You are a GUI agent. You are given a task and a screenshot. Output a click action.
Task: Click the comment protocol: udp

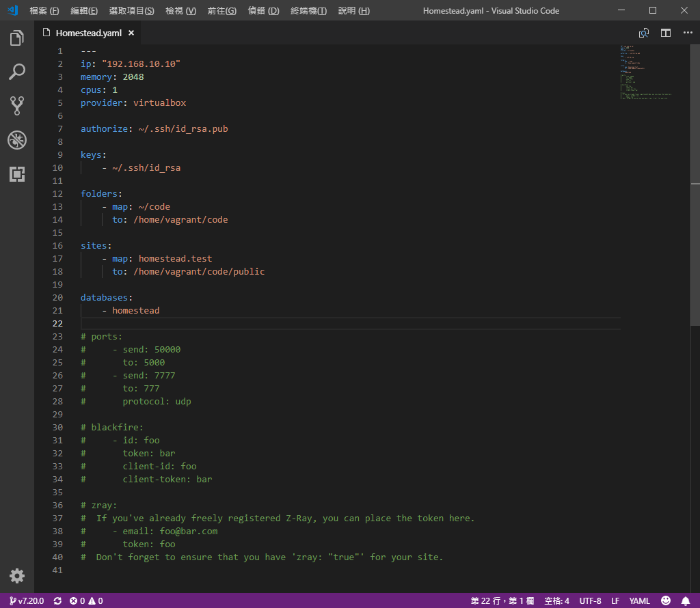[157, 402]
